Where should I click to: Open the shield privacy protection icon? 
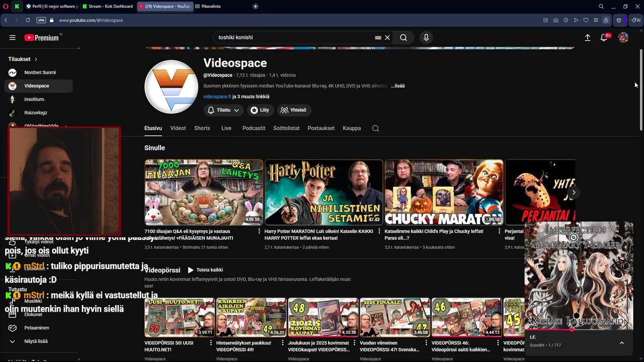click(x=566, y=20)
